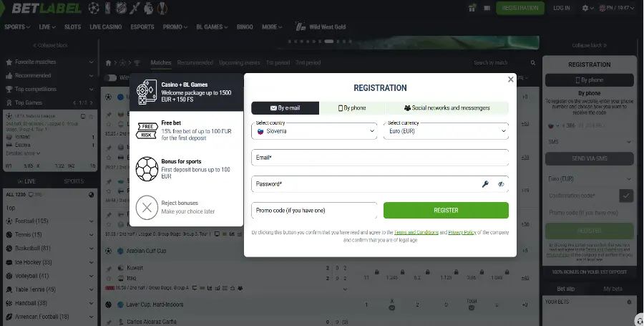Open the LIVE menu

click(47, 27)
